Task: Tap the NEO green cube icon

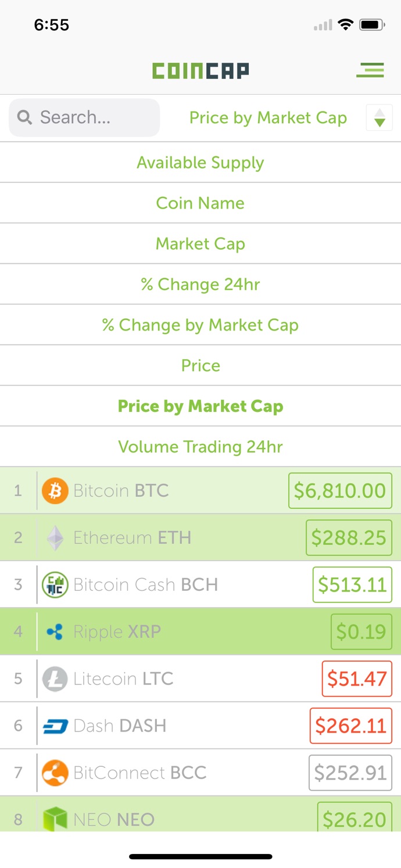Action: coord(55,819)
